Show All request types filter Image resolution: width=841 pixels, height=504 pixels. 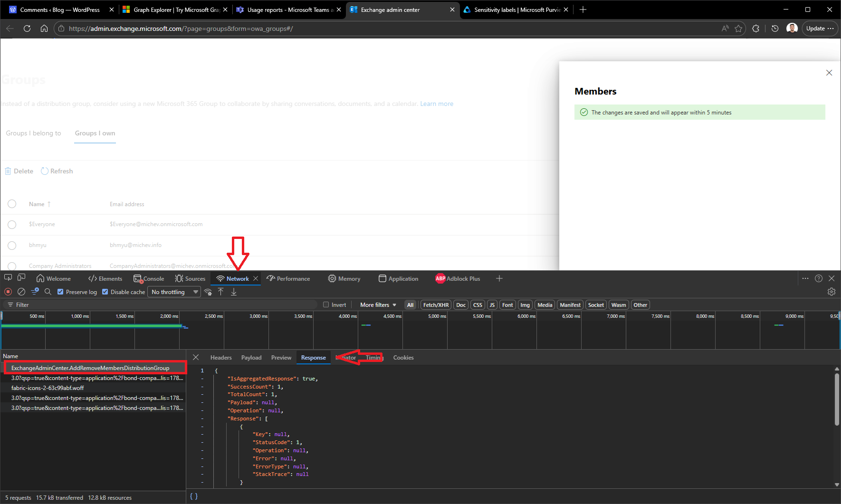[x=411, y=305]
